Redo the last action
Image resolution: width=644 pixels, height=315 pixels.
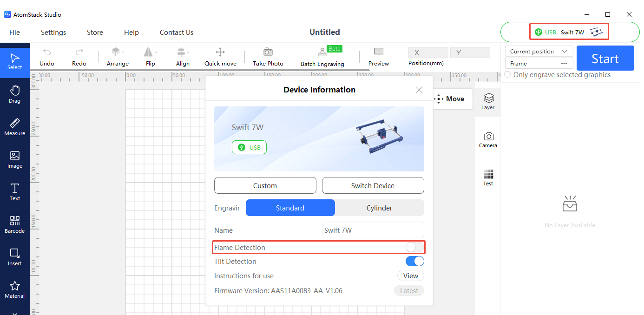point(79,57)
